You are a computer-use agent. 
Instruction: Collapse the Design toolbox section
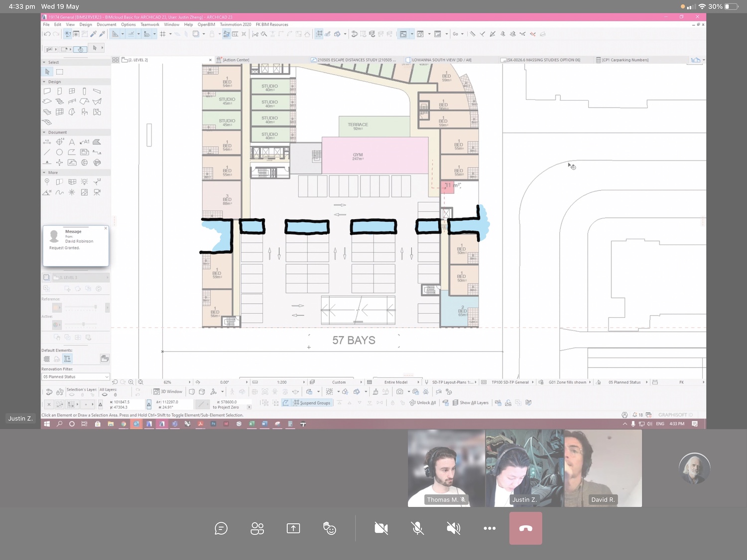[44, 82]
